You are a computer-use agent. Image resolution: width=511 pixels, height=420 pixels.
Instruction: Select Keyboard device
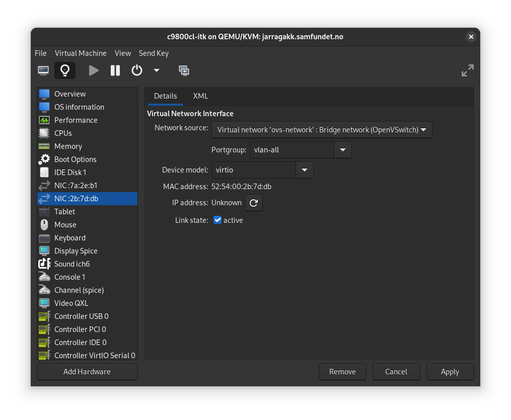tap(87, 238)
